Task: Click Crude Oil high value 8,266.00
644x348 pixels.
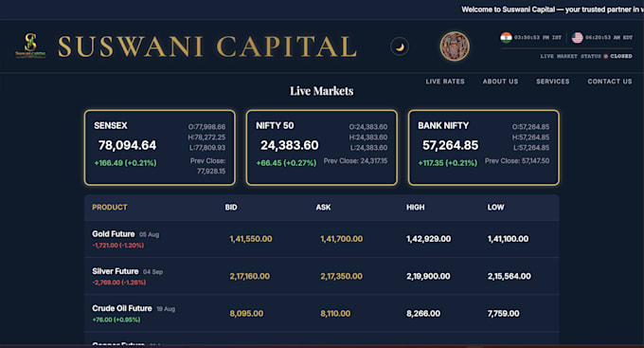Action: tap(423, 314)
